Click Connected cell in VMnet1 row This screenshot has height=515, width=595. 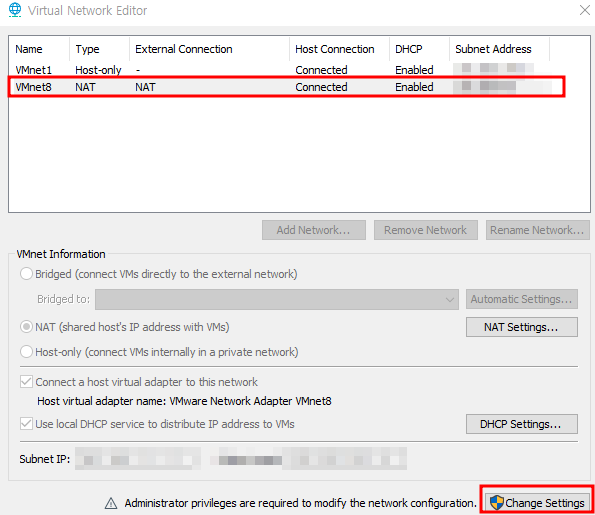(x=321, y=70)
